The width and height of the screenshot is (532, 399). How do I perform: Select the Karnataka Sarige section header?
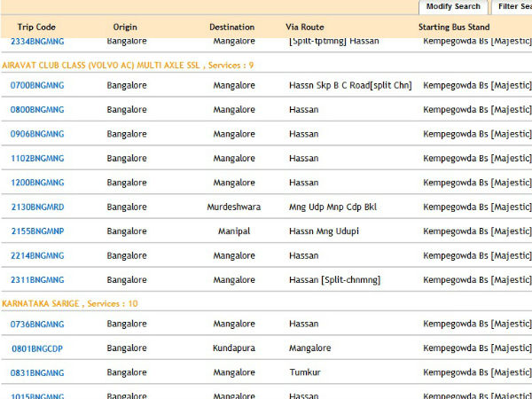tap(70, 304)
